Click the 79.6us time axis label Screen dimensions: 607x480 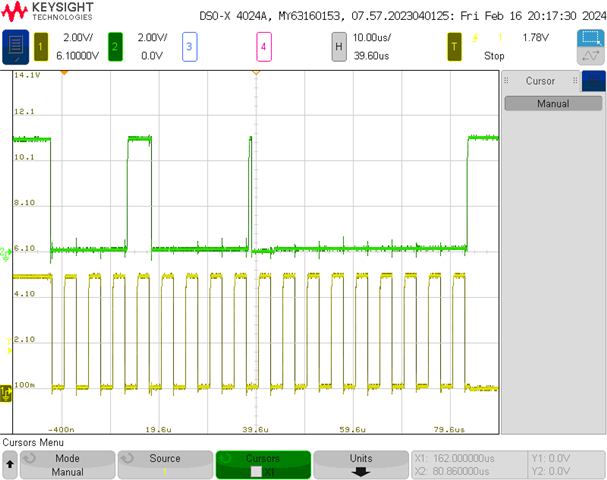pos(449,429)
